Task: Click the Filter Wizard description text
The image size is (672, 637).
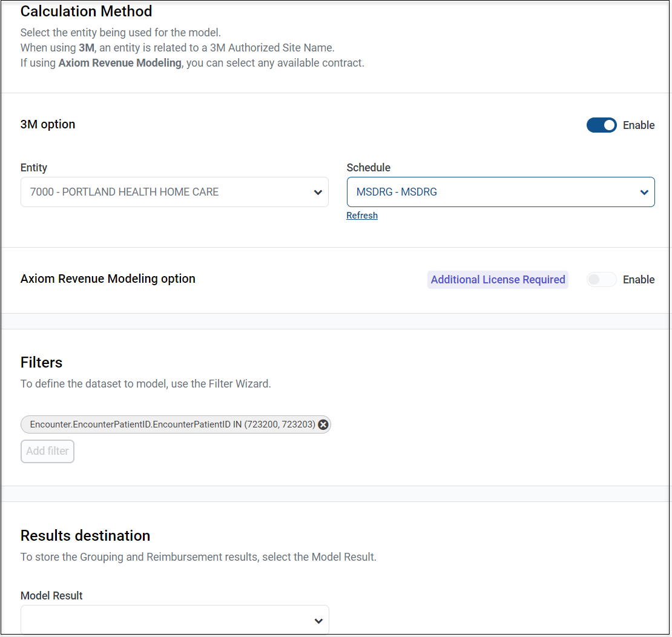Action: pos(146,384)
